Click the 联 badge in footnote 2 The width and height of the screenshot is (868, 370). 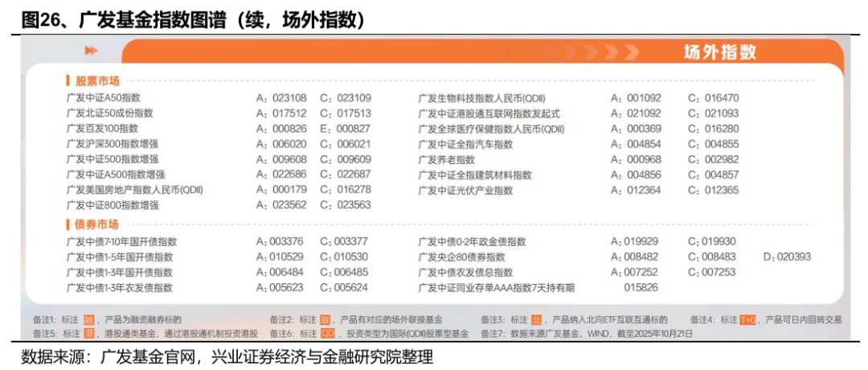pos(325,319)
